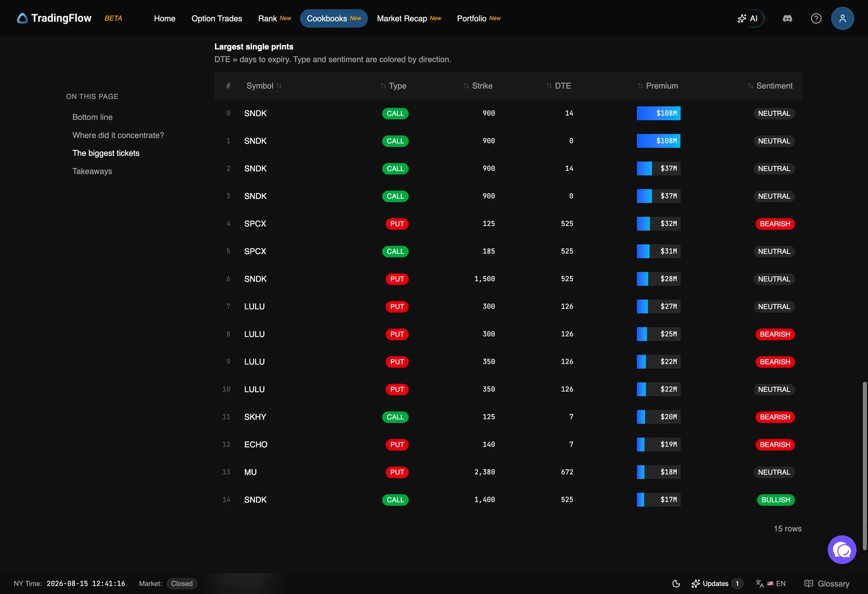Click the BEARISH badge in LULU row 8
This screenshot has width=868, height=594.
point(775,334)
